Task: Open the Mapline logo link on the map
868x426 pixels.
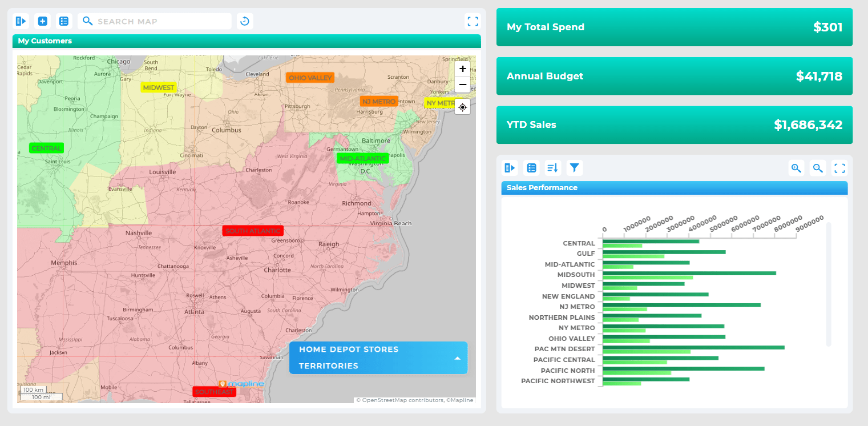Action: point(242,384)
